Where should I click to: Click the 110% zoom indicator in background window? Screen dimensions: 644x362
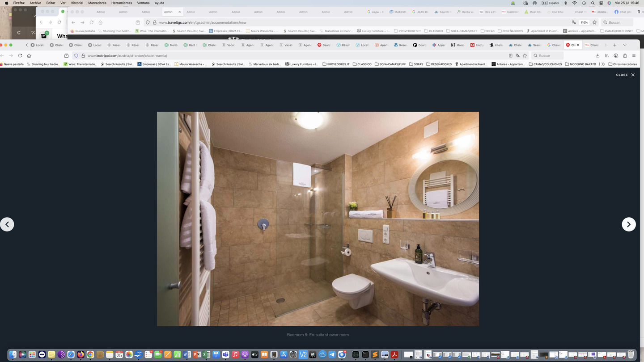pos(584,22)
